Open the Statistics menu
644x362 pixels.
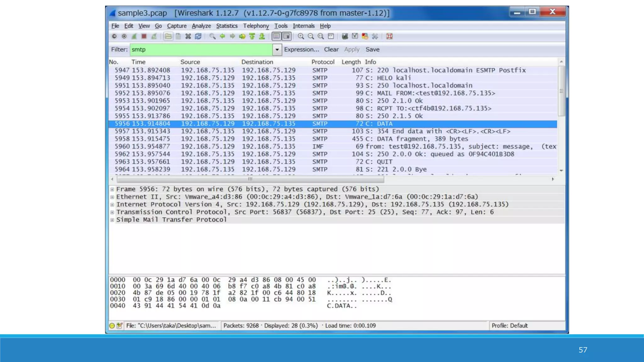click(226, 26)
